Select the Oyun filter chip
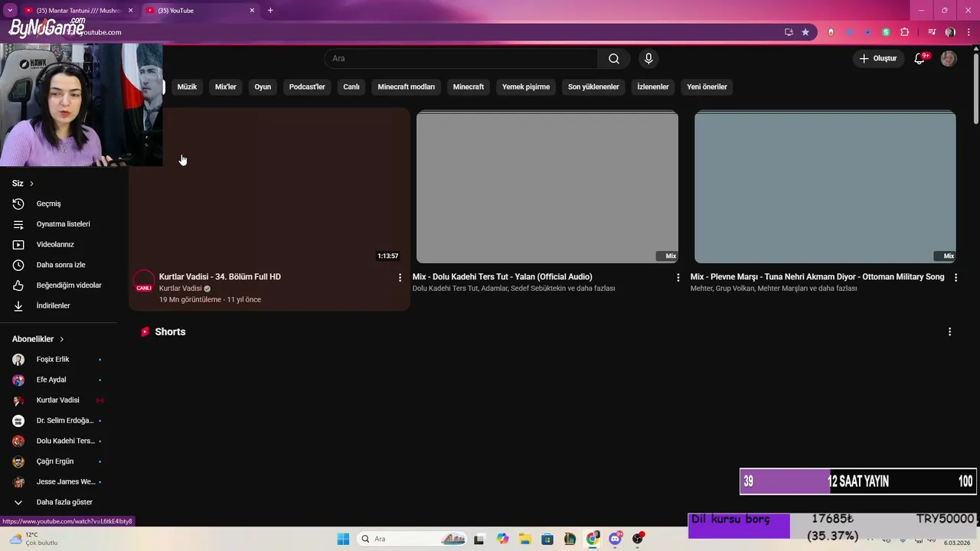Screen dimensions: 980x551 coord(263,87)
